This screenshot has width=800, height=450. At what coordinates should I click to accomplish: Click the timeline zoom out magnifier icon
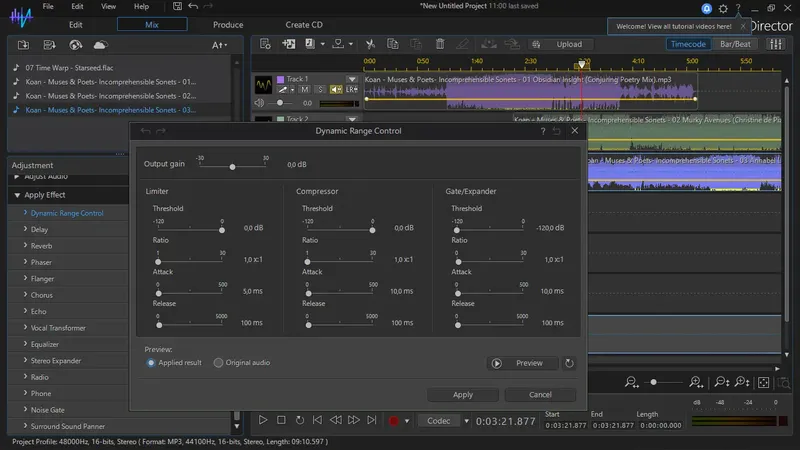(632, 383)
